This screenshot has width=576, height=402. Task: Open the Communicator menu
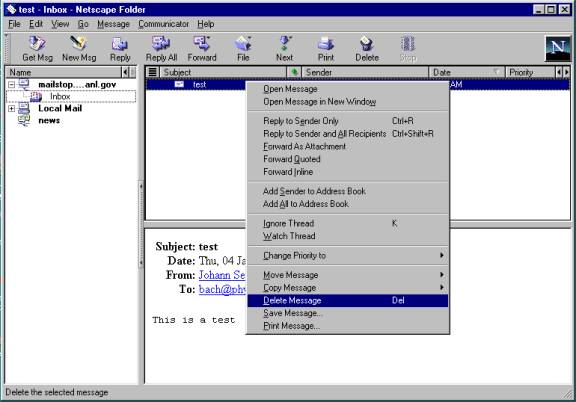[x=163, y=24]
